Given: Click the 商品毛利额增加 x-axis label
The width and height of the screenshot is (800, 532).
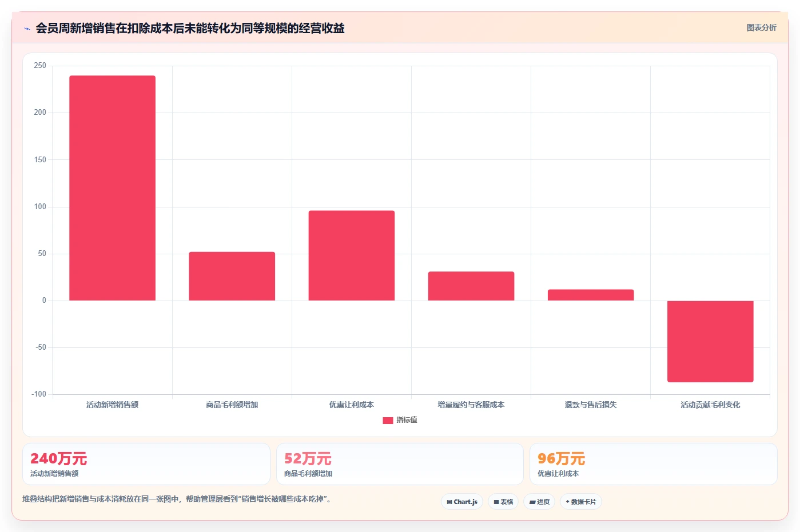Looking at the screenshot, I should (x=232, y=405).
